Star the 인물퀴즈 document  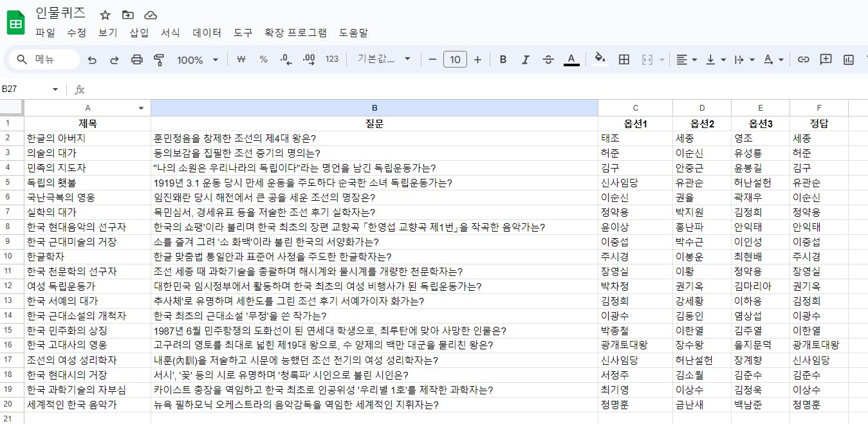tap(106, 15)
